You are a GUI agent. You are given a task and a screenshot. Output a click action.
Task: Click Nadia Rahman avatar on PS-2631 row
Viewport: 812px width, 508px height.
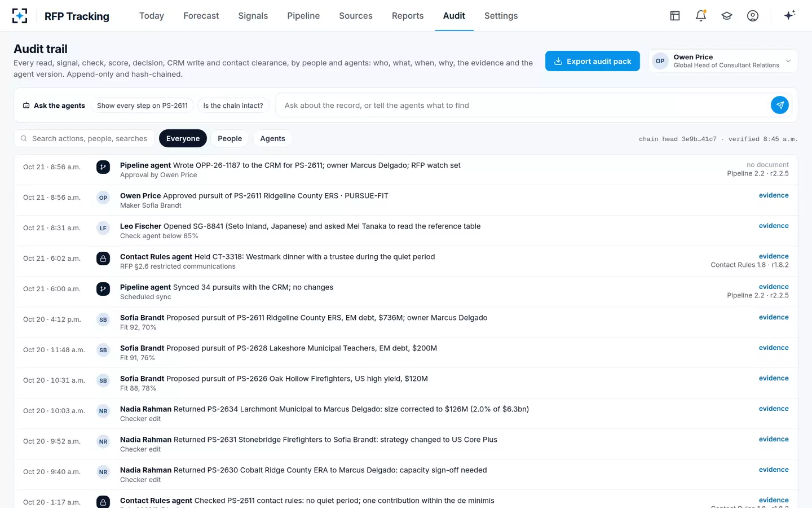(x=103, y=441)
